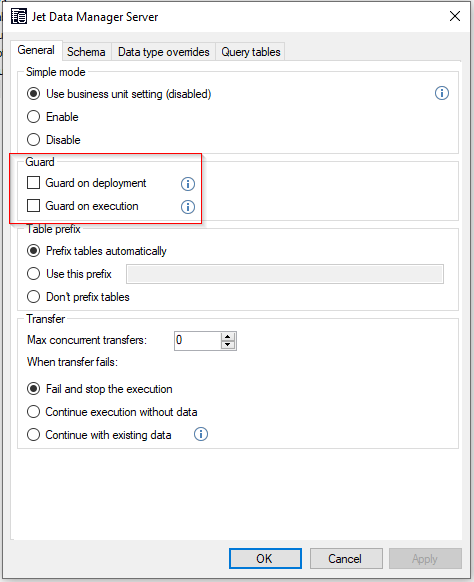The height and width of the screenshot is (582, 474).
Task: Click info icon next to Continue with existing data
Action: (x=201, y=434)
